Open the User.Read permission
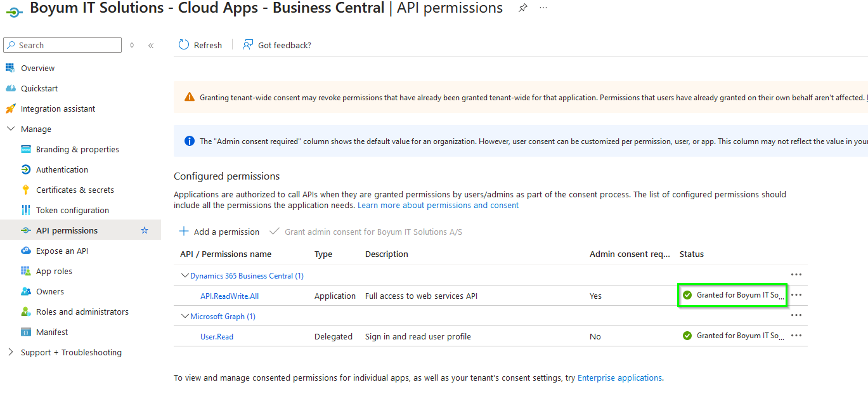Viewport: 868px width, 394px height. point(217,337)
